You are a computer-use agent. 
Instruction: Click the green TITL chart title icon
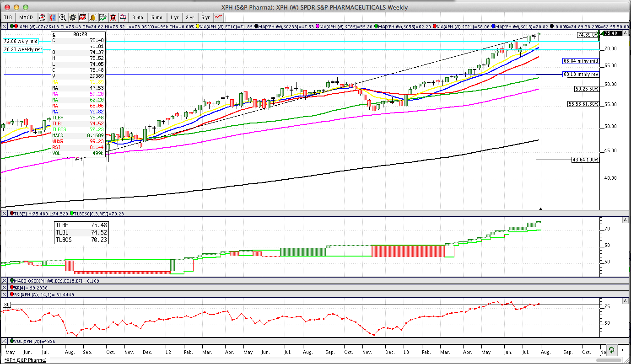(x=103, y=17)
